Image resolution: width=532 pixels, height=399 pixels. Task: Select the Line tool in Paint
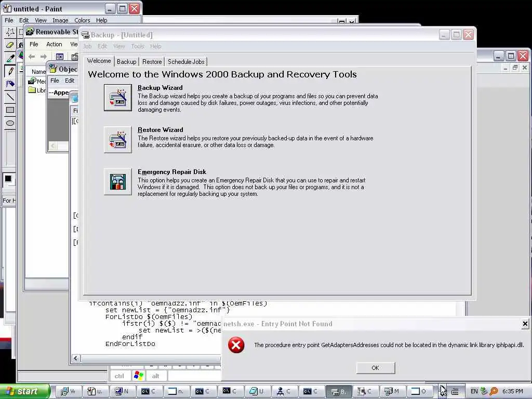coord(10,97)
